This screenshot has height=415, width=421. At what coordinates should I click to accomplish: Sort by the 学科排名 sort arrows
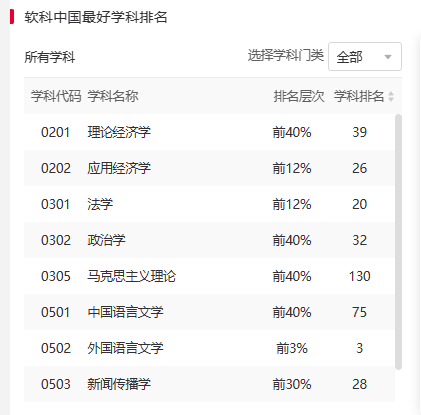coord(391,97)
